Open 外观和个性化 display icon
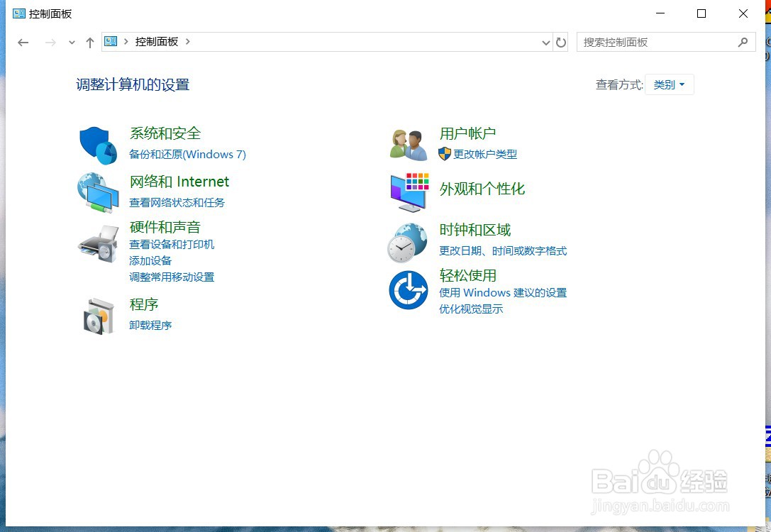This screenshot has height=532, width=771. [408, 192]
